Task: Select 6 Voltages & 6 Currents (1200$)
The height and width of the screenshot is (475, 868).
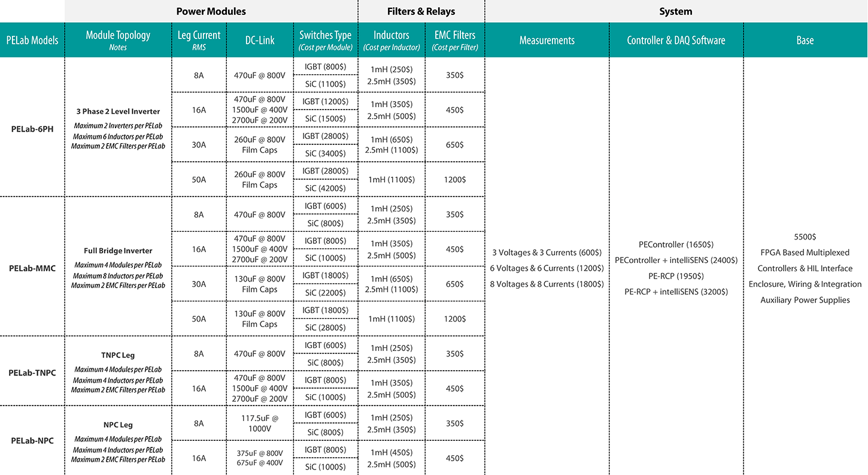Action: [x=547, y=268]
